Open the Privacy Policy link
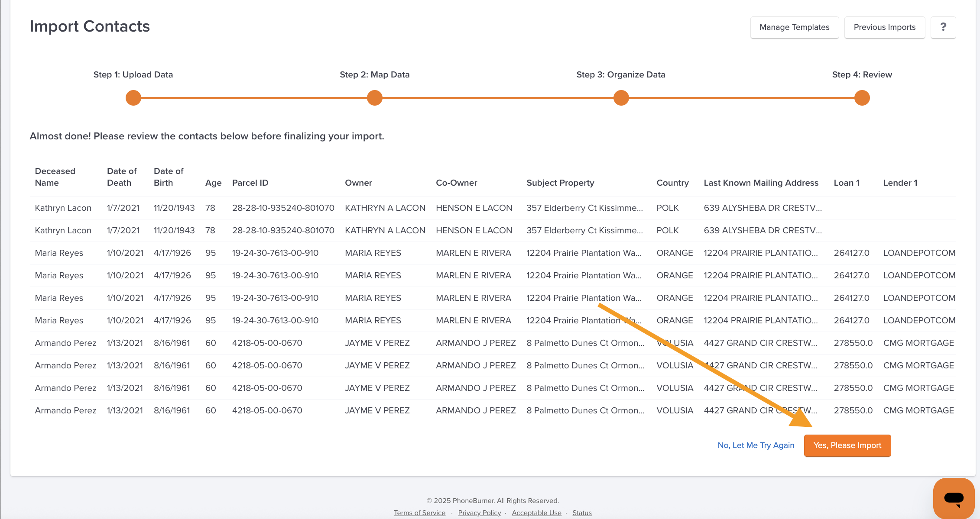Image resolution: width=980 pixels, height=519 pixels. click(x=479, y=513)
